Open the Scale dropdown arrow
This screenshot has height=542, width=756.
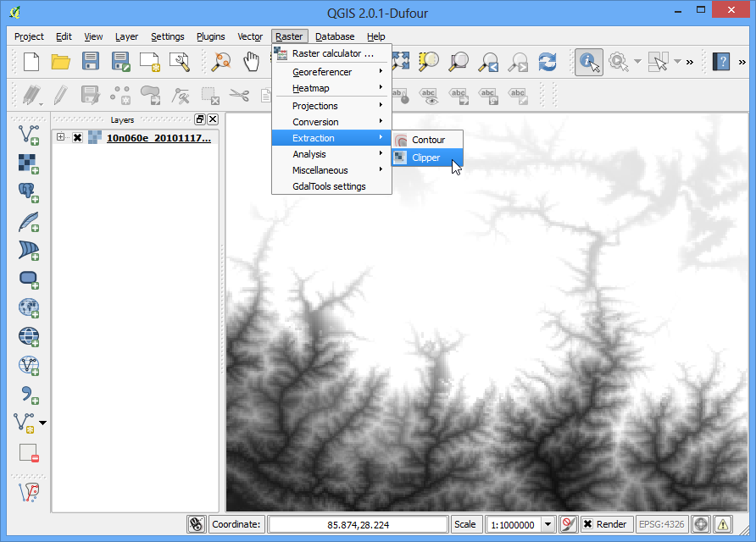pos(548,524)
